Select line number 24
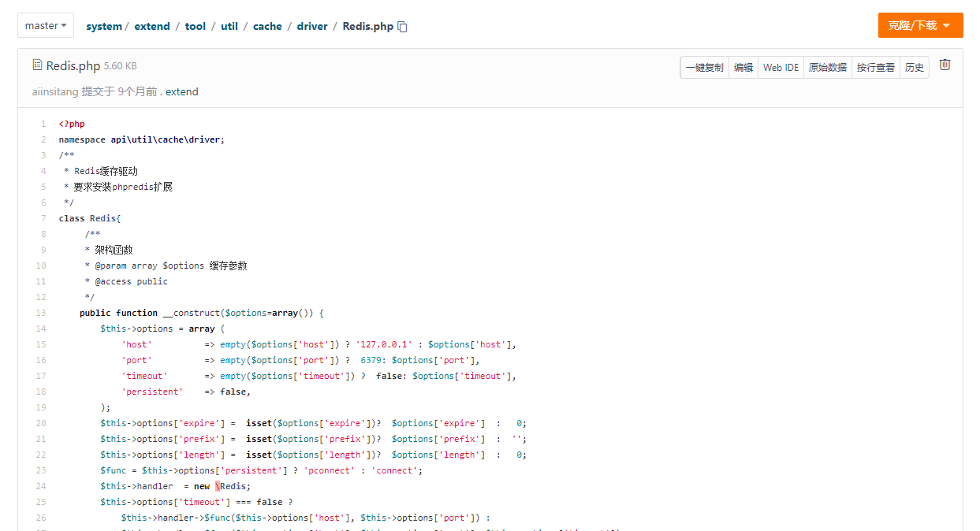Viewport: 980px width, 531px height. pyautogui.click(x=41, y=486)
